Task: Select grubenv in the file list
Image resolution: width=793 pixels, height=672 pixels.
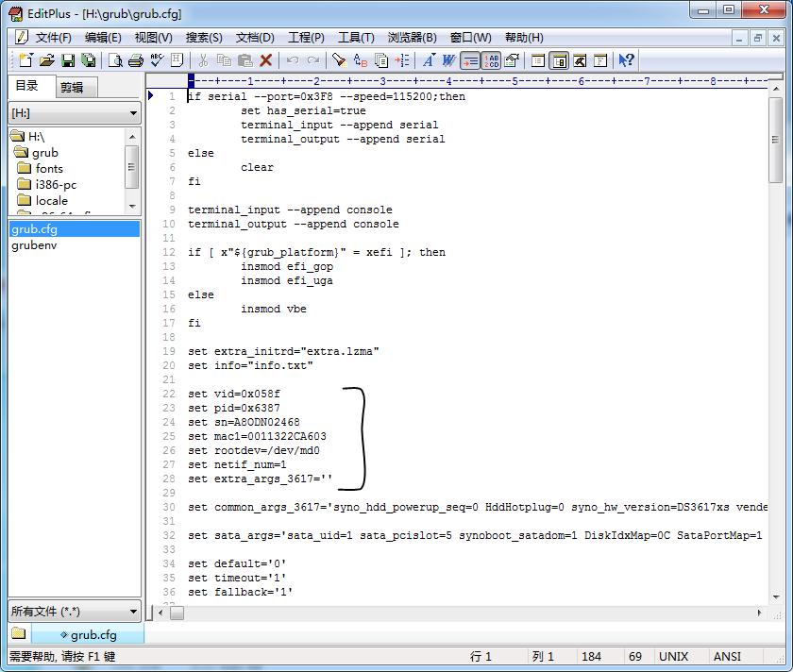Action: [x=34, y=245]
